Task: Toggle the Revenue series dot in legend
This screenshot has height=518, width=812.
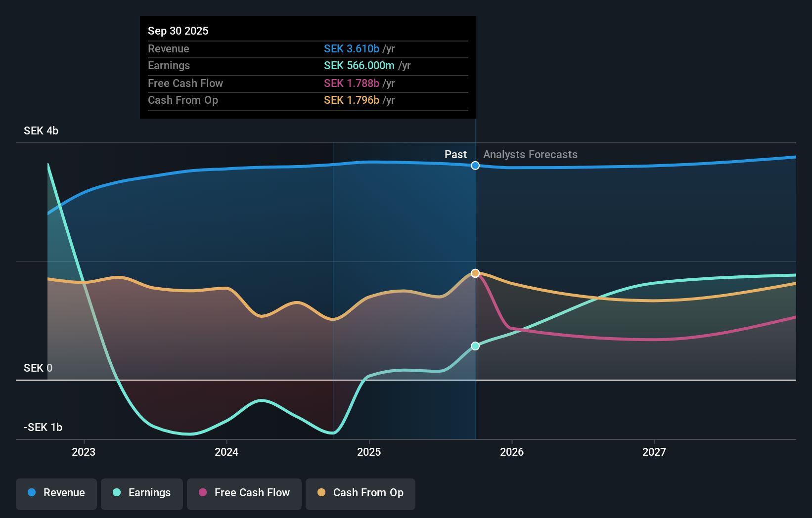Action: click(31, 493)
